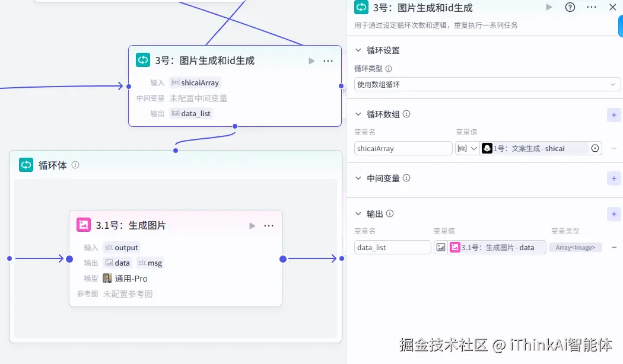Click the shicaiArray variable name field
The image size is (623, 364).
pos(403,148)
